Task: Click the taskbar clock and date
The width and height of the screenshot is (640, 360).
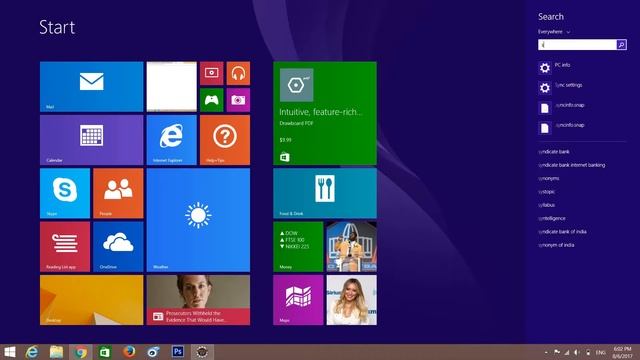Action: pyautogui.click(x=622, y=352)
